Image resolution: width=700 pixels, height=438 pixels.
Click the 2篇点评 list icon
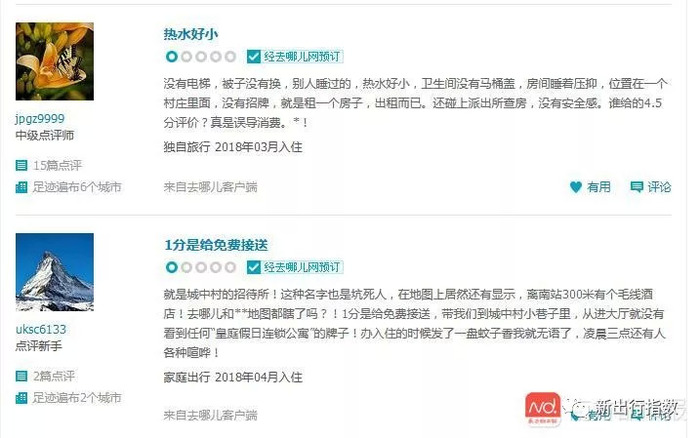(21, 376)
